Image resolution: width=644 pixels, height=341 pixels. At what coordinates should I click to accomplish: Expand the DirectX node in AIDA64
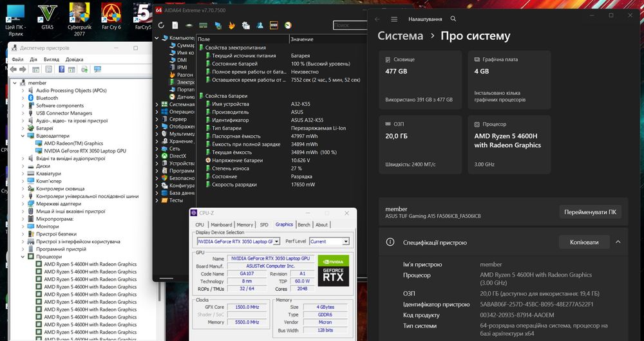click(x=156, y=156)
